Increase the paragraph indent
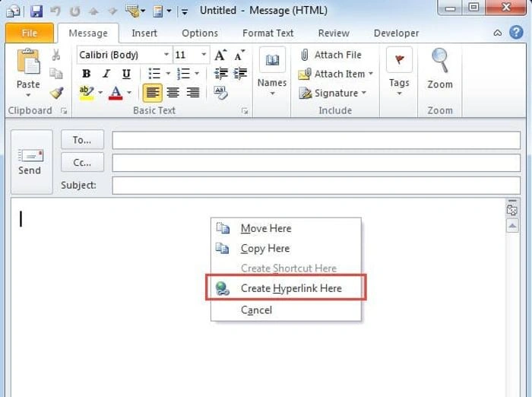The width and height of the screenshot is (532, 397). tap(240, 73)
